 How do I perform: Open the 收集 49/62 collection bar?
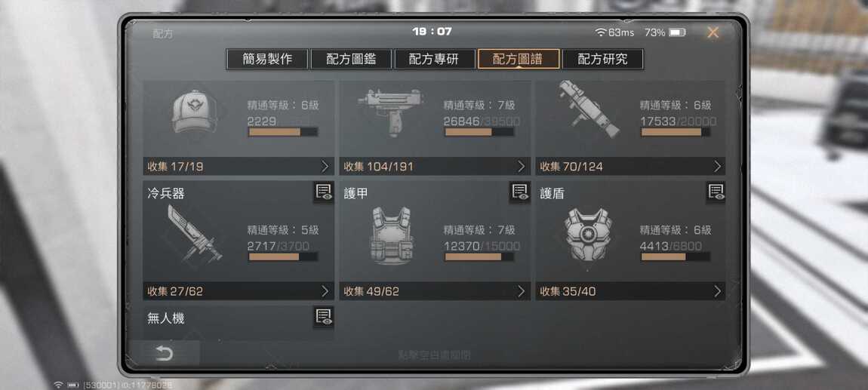click(435, 291)
